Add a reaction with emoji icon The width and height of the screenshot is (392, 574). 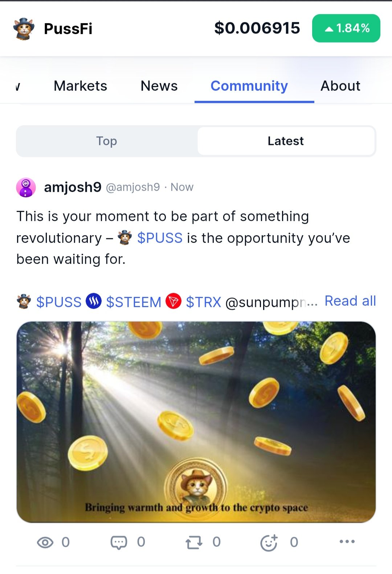(x=269, y=542)
